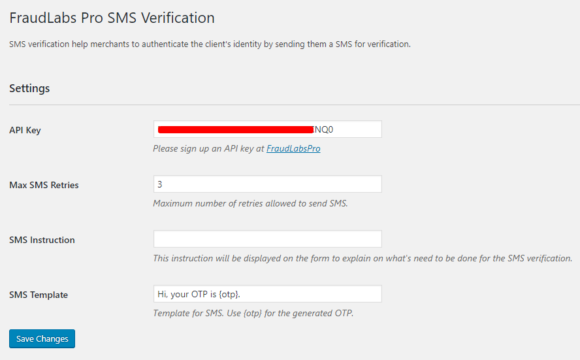This screenshot has width=580, height=360.
Task: Focus the Max SMS Retries field
Action: point(267,184)
